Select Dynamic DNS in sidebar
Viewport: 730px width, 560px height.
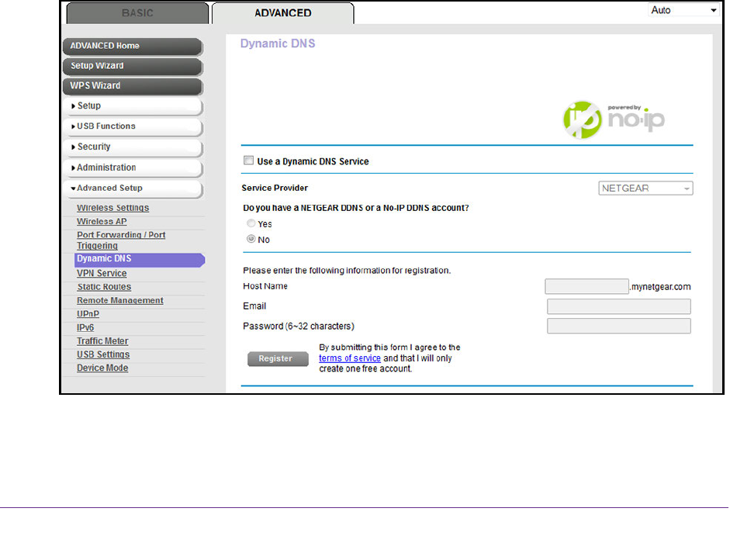(x=139, y=259)
